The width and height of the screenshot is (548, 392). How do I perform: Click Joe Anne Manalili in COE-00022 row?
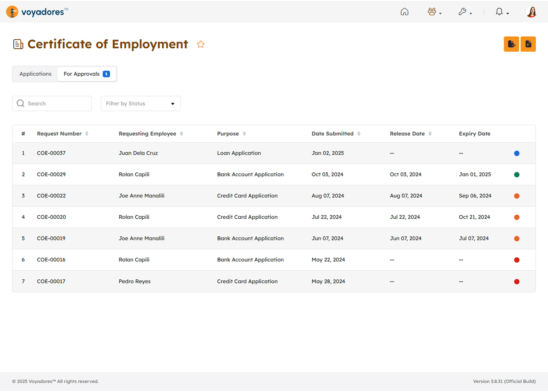point(141,196)
